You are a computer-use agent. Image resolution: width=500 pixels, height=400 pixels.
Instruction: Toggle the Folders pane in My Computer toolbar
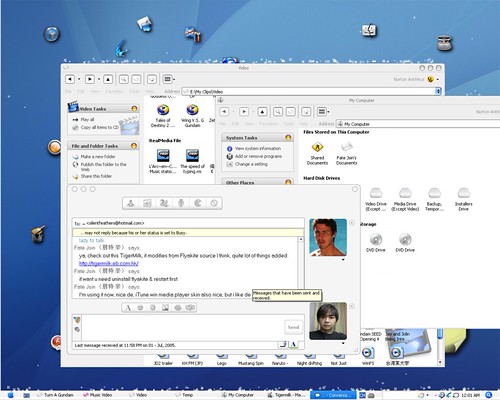click(x=290, y=112)
